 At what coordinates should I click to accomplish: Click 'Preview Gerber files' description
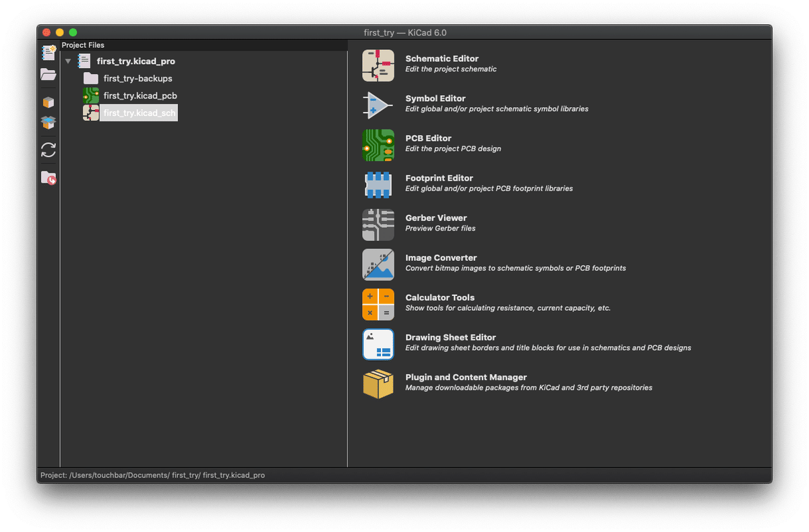tap(440, 228)
